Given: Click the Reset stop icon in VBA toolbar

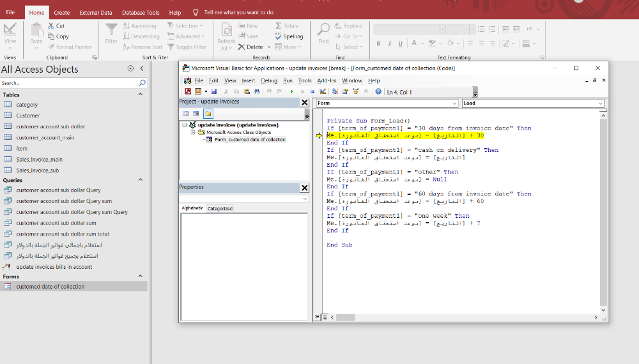Looking at the screenshot, I should [x=312, y=91].
